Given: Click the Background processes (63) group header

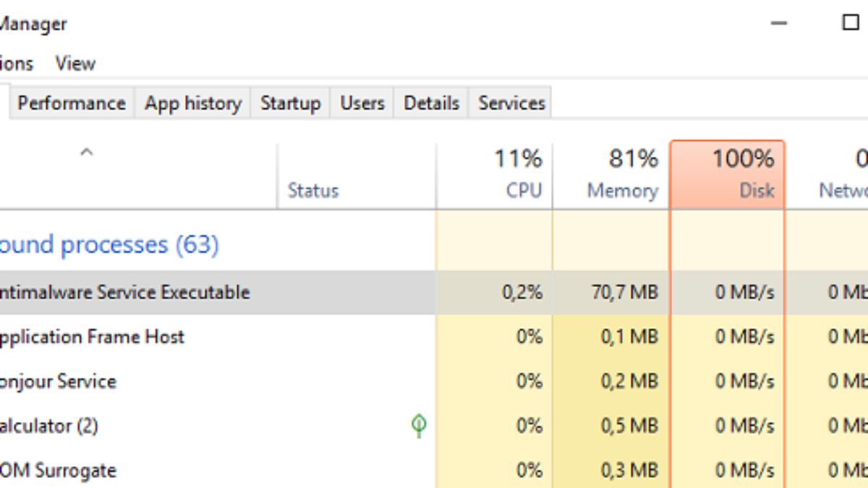Looking at the screenshot, I should pos(109,245).
